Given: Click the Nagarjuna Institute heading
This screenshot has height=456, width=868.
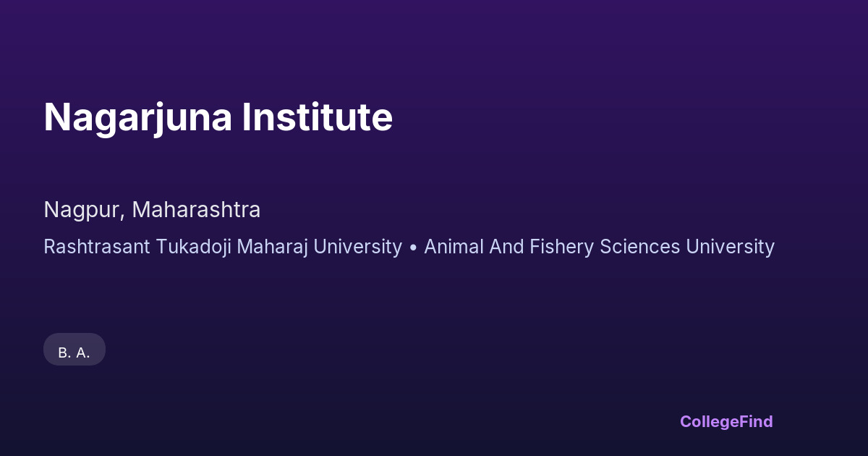Looking at the screenshot, I should pyautogui.click(x=218, y=117).
